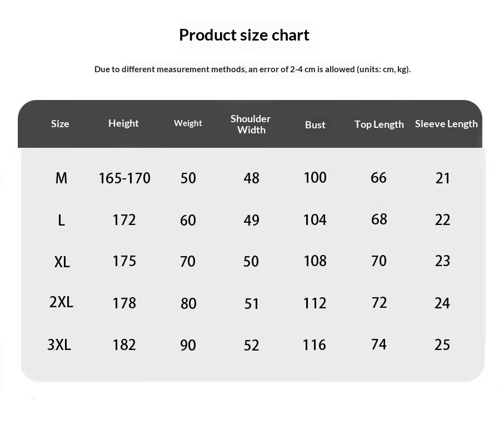The height and width of the screenshot is (425, 504).
Task: Click the 165-170 height value
Action: pyautogui.click(x=124, y=178)
